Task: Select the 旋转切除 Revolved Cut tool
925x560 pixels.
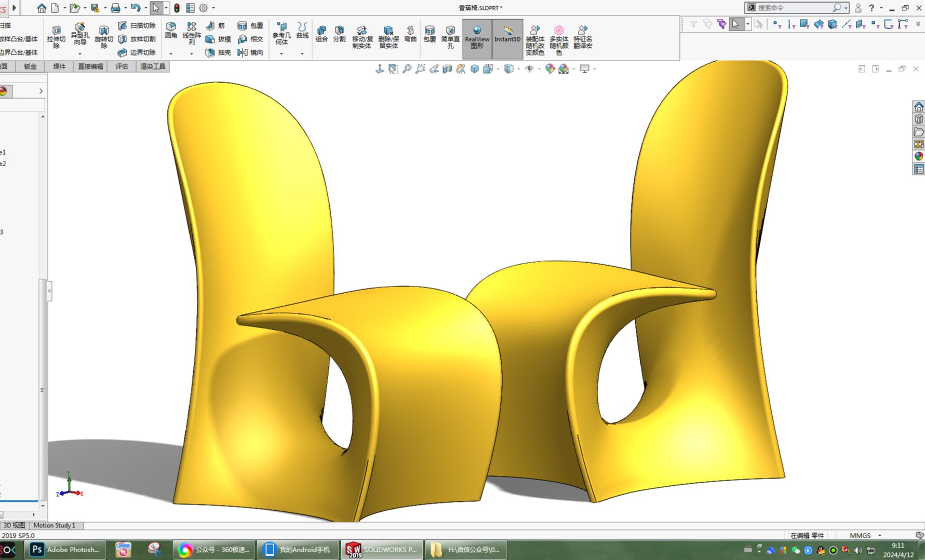Action: (x=104, y=36)
